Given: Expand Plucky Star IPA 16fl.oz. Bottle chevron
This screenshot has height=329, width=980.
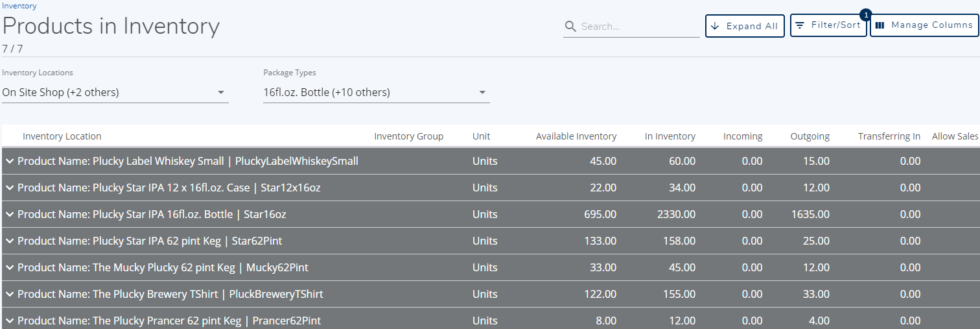Looking at the screenshot, I should 10,214.
